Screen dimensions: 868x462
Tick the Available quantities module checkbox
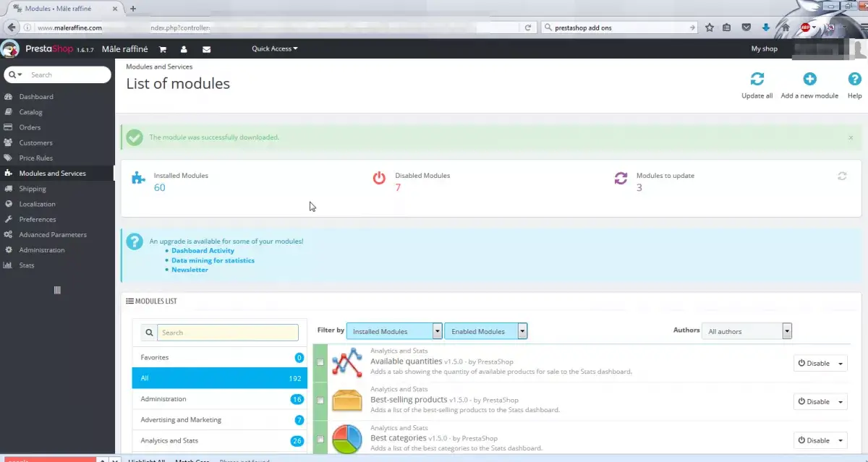320,363
